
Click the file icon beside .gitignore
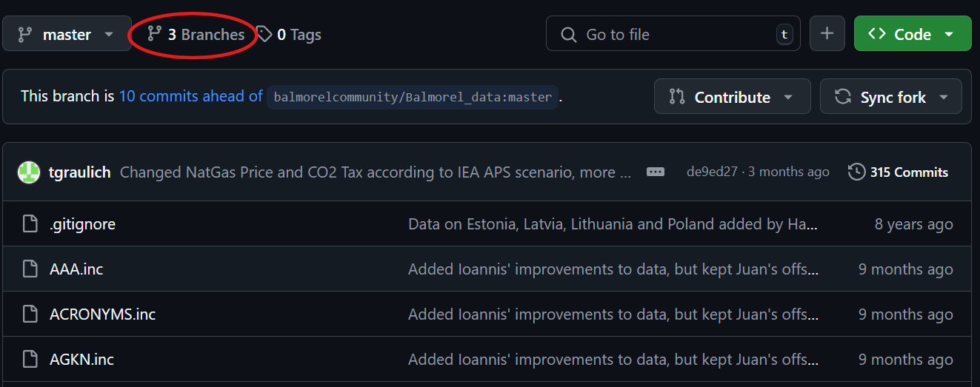30,223
